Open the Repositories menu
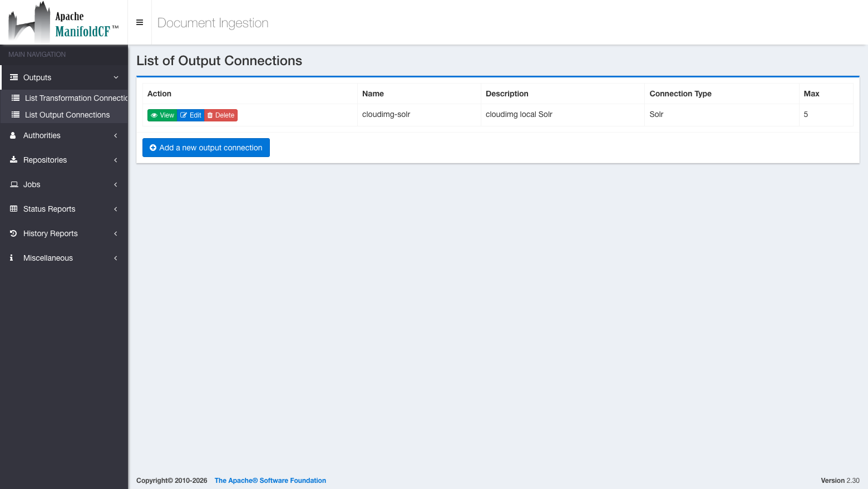 coord(64,160)
